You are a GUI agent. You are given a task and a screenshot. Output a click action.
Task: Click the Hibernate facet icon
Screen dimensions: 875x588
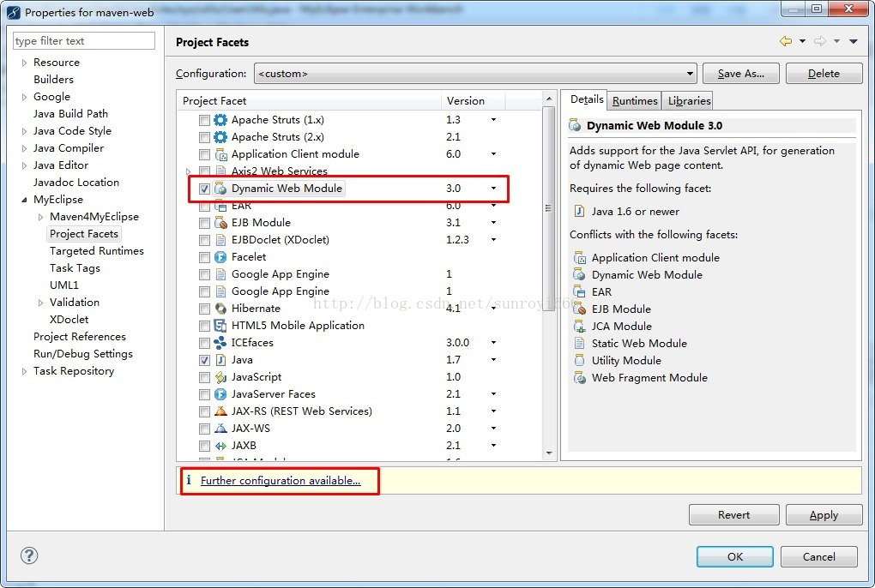221,309
